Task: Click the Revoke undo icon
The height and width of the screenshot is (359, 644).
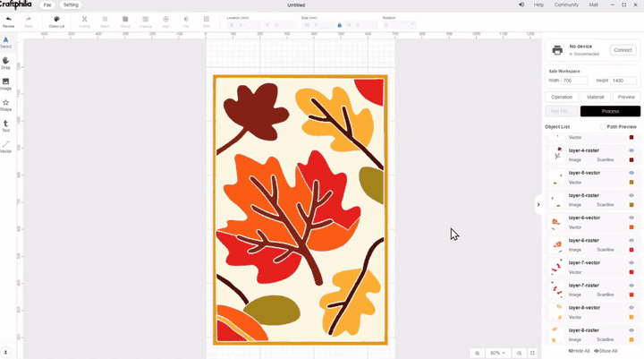Action: (9, 20)
